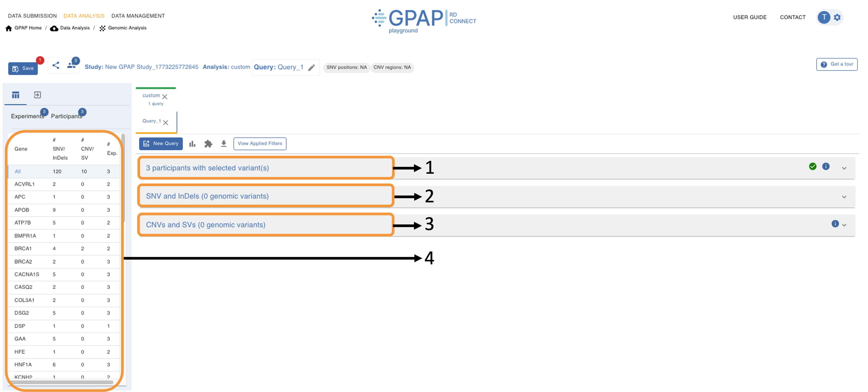Click info icon on CNVs and SVs row
Image resolution: width=868 pixels, height=392 pixels.
point(835,224)
